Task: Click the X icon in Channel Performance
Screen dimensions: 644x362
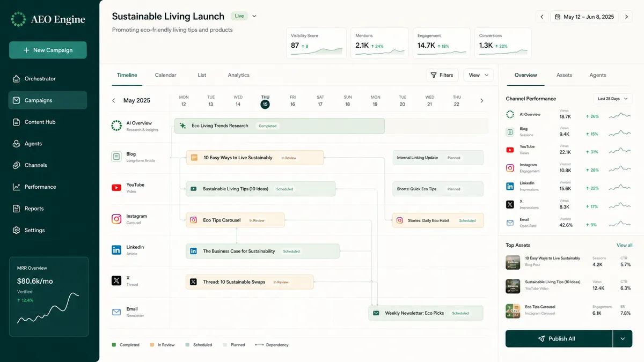Action: tap(510, 204)
